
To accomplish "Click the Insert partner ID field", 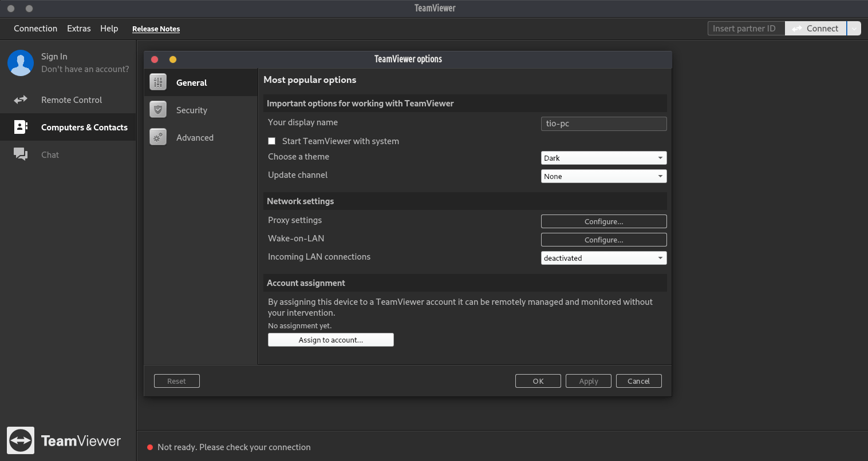I will click(745, 29).
